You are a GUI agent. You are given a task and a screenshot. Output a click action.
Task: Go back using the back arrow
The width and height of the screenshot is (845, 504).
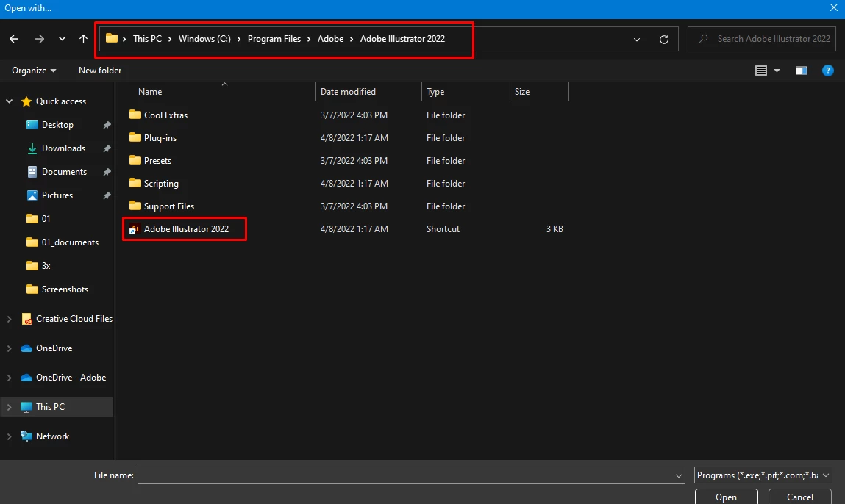coord(14,39)
